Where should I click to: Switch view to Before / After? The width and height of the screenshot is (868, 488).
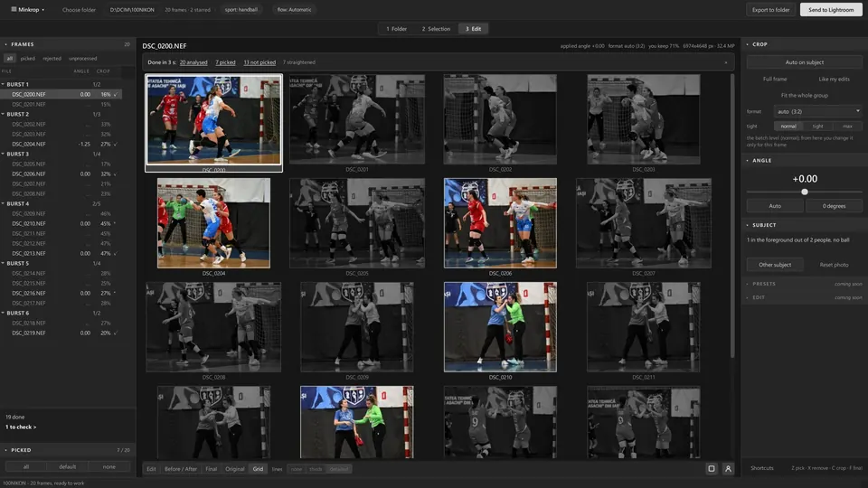[181, 469]
